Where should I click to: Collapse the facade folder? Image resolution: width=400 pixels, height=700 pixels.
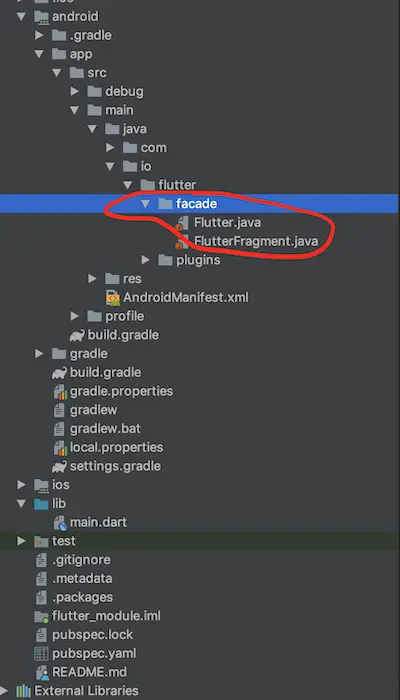coord(146,204)
